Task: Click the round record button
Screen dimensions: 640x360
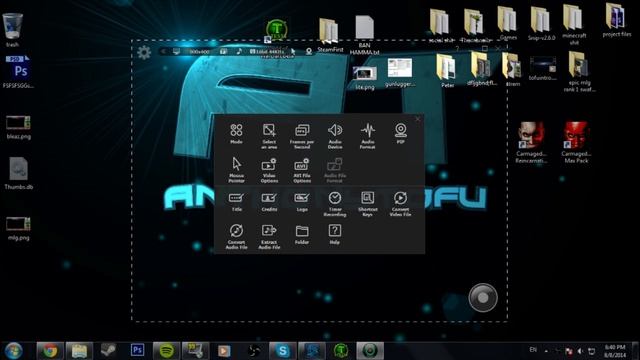Action: tap(483, 298)
